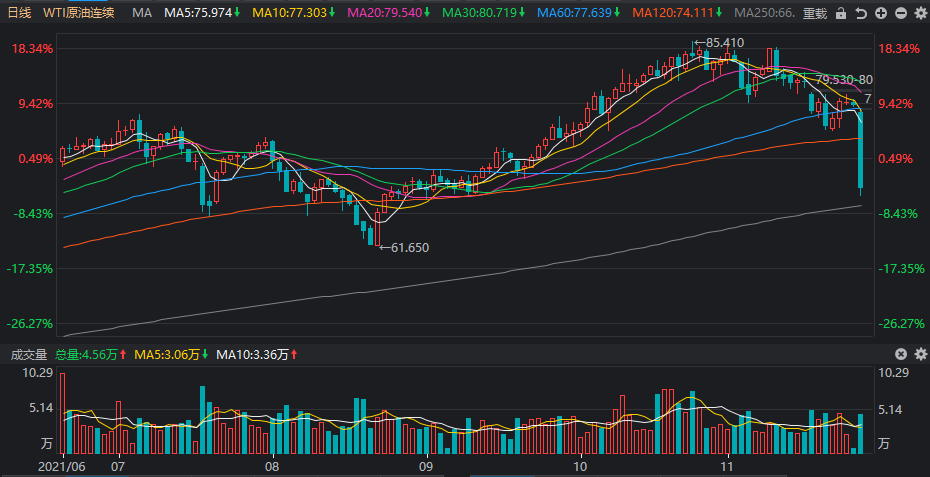This screenshot has height=477, width=930.
Task: Open the MA indicator selector
Action: 142,12
